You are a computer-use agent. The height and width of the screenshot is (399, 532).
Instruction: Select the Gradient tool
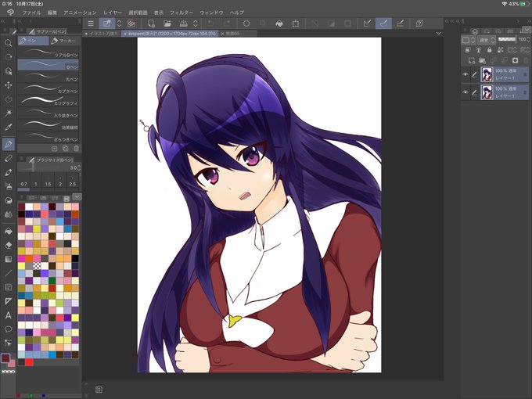[x=8, y=259]
